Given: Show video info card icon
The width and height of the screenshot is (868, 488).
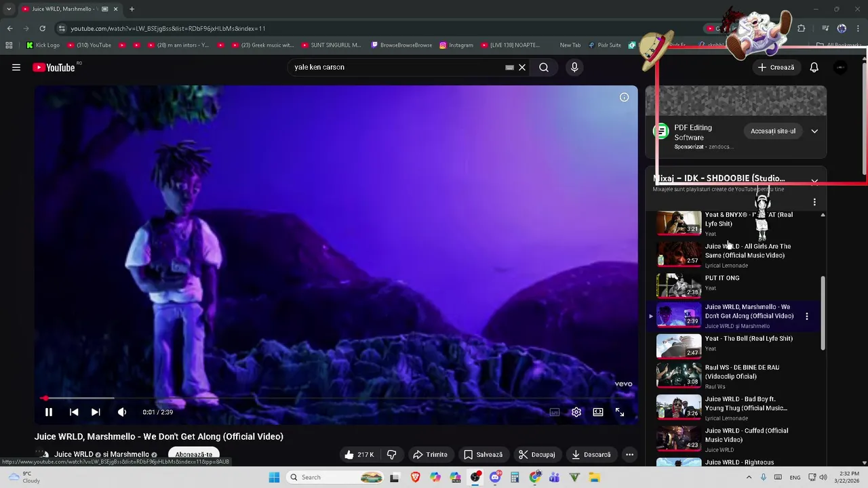Looking at the screenshot, I should 624,97.
